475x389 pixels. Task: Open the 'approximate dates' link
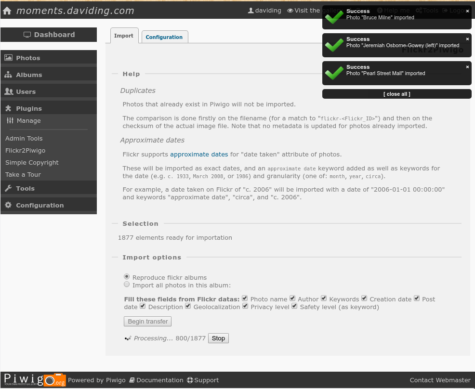point(199,154)
